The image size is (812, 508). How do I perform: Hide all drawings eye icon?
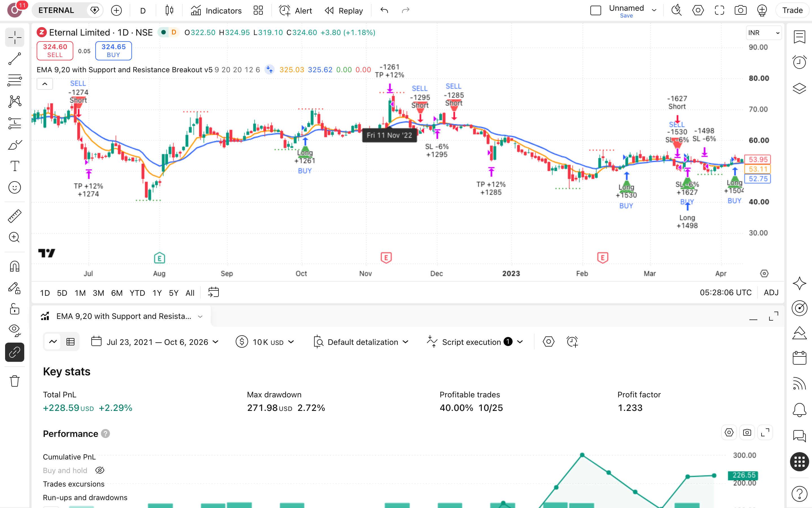(15, 330)
